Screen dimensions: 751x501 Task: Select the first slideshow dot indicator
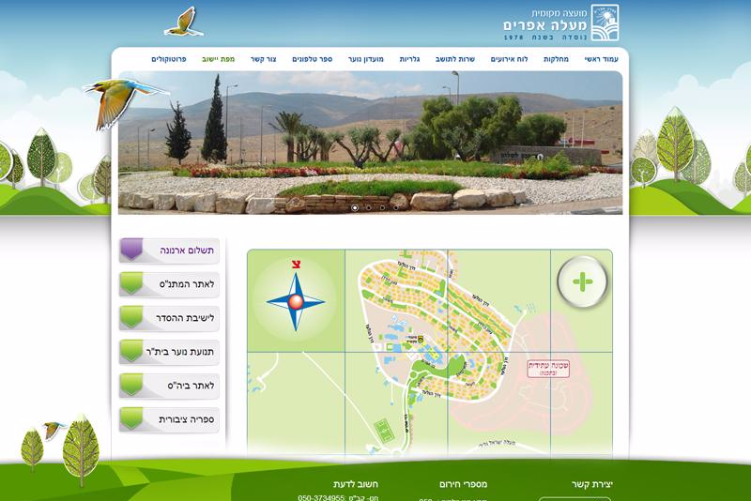click(355, 208)
